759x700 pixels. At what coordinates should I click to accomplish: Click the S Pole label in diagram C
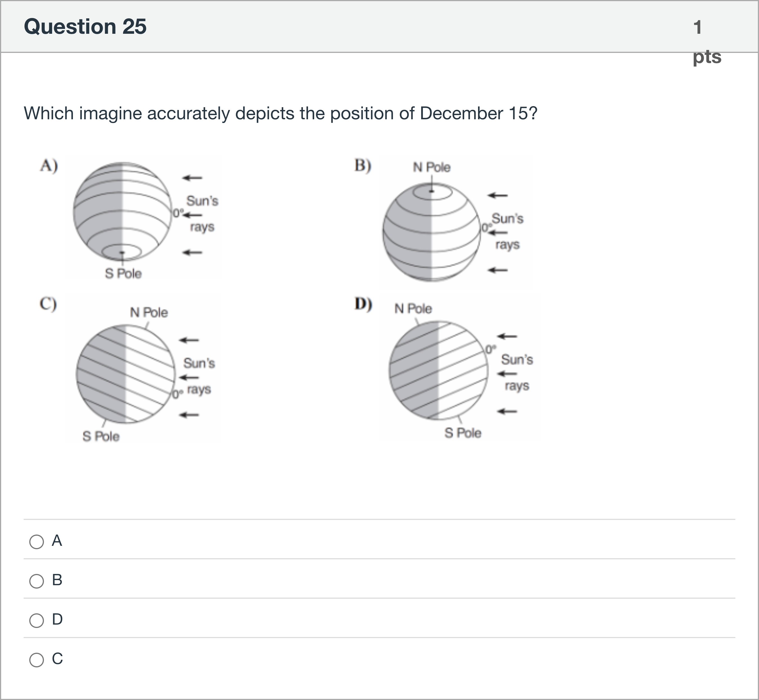tap(101, 436)
